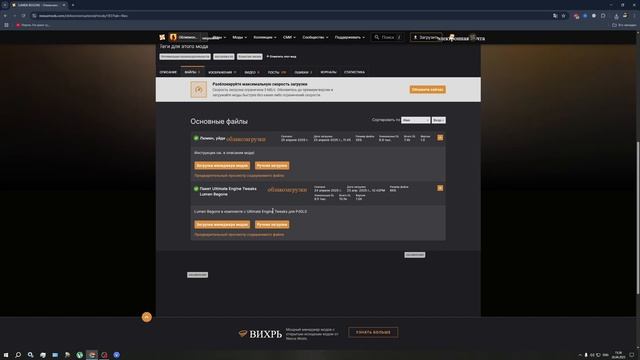This screenshot has width=640, height=360.
Task: Expand the Сообщество menu in header
Action: tap(315, 37)
